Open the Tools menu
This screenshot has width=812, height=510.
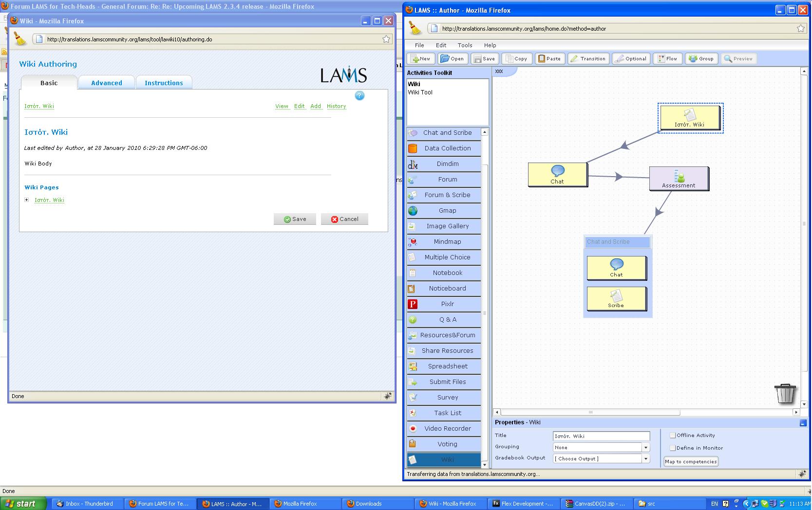(x=465, y=45)
